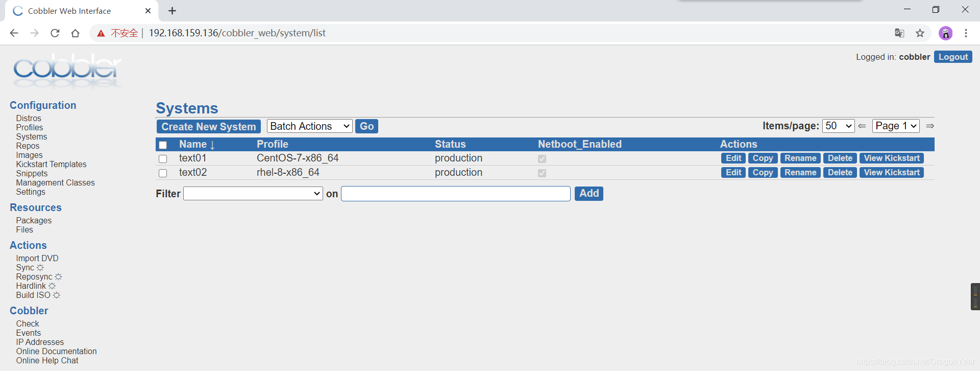
Task: Click the browser forward arrow
Action: coord(34,33)
